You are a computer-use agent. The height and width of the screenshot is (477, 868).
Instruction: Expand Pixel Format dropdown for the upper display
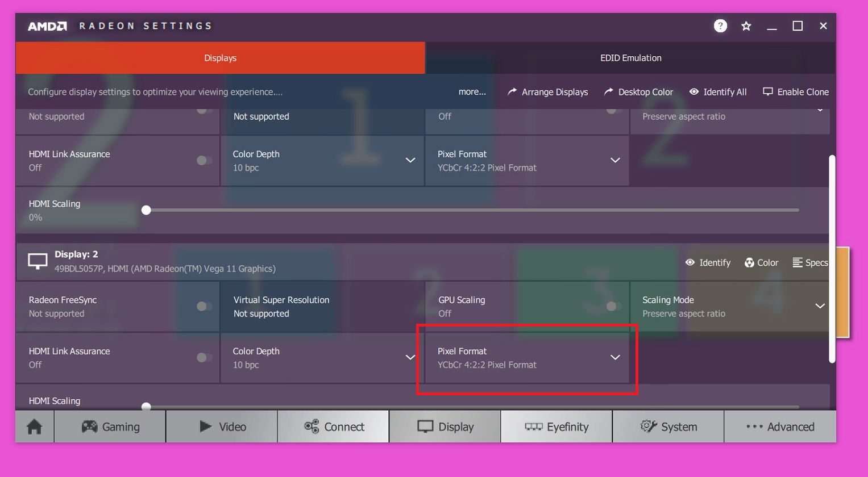tap(615, 161)
